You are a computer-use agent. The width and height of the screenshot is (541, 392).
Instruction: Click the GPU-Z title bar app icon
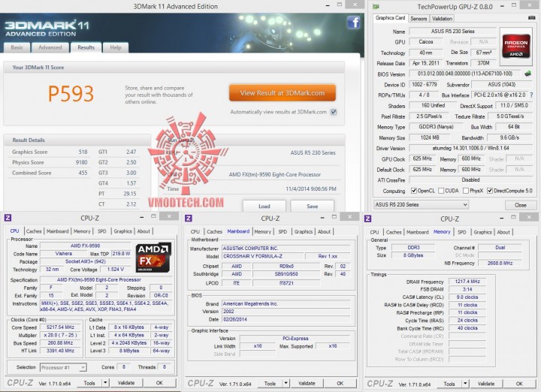click(x=376, y=7)
